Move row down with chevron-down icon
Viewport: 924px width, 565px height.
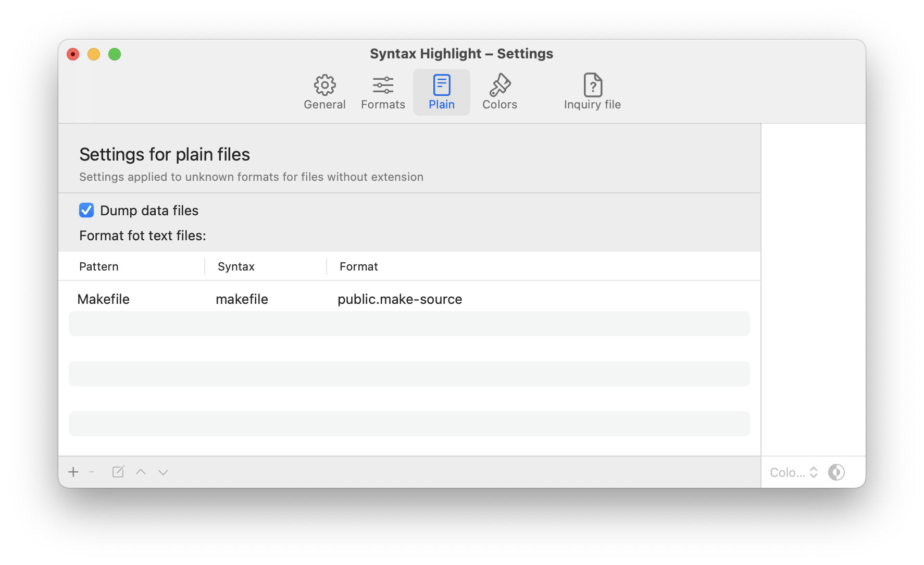tap(163, 472)
